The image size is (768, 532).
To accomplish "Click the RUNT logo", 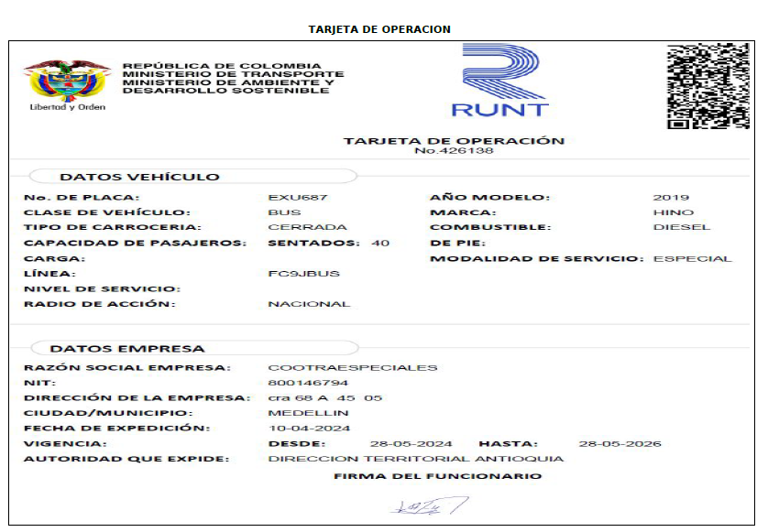I will point(499,82).
